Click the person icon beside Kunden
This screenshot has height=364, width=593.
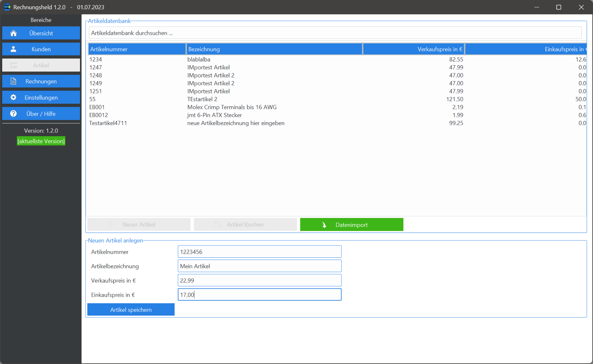[14, 49]
